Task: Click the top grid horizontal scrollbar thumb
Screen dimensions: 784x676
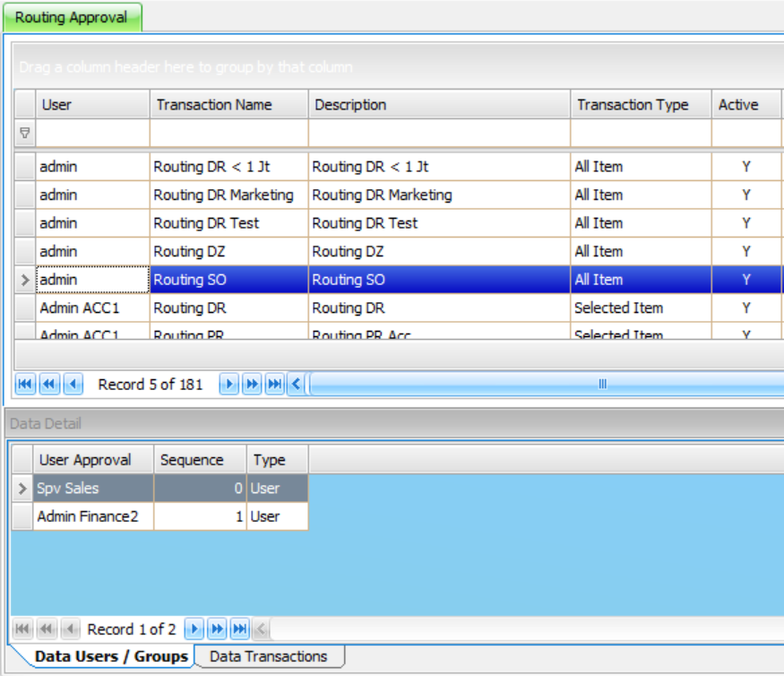Action: coord(547,385)
